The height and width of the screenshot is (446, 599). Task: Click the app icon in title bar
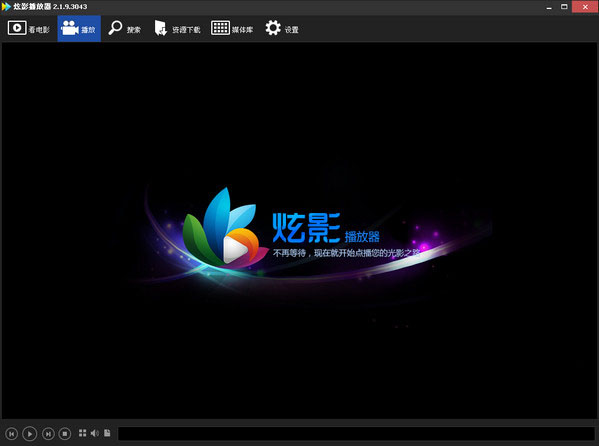[x=6, y=6]
